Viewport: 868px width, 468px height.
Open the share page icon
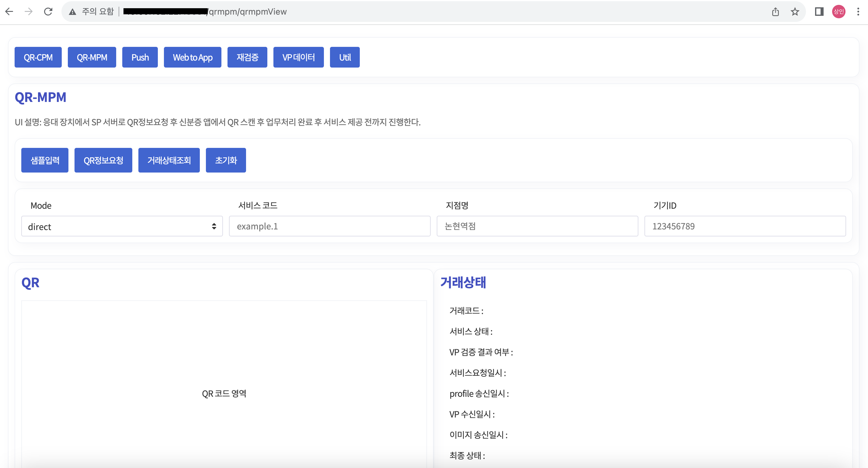(775, 12)
